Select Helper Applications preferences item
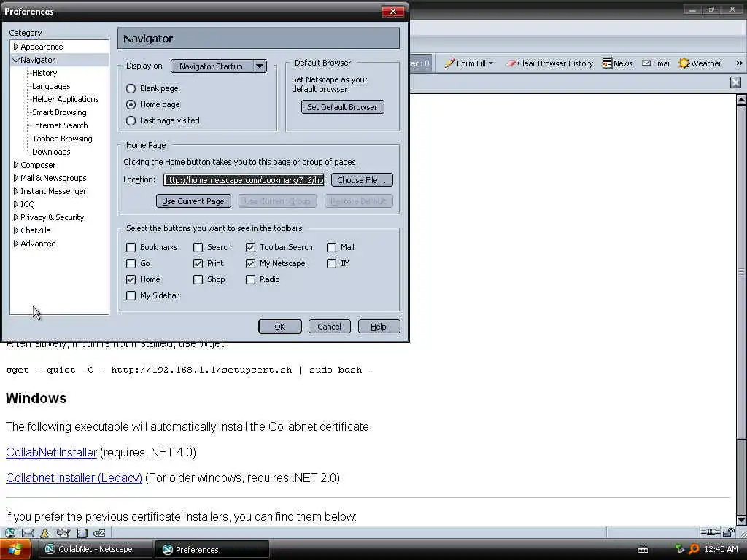Screen dimensions: 747x560 65,99
